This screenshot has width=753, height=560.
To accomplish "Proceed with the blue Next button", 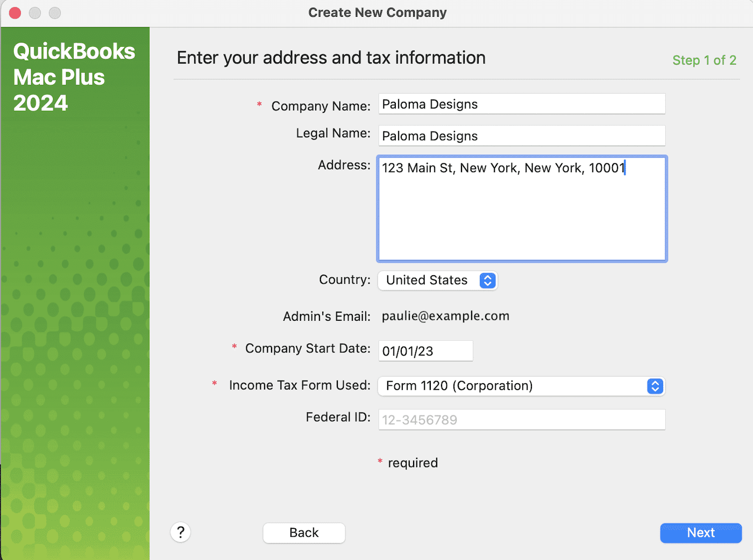I will click(700, 533).
